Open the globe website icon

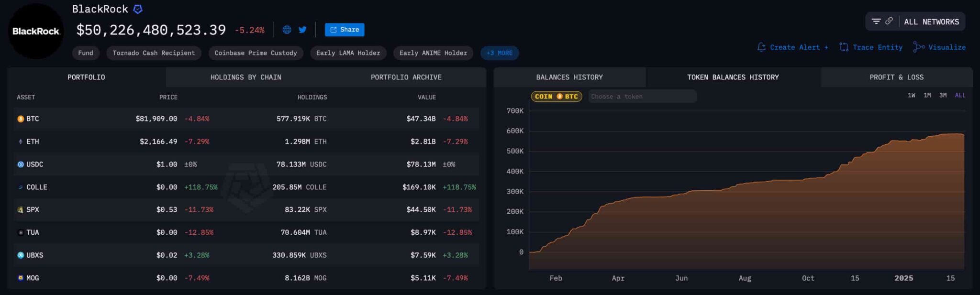point(287,30)
